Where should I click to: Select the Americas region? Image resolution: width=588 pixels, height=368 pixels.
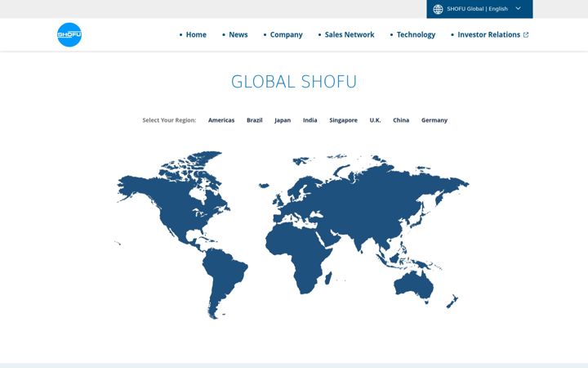tap(221, 120)
